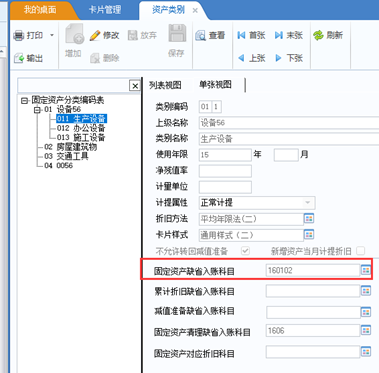This screenshot has width=379, height=373.
Task: Click the 放弃 discard button
Action: pos(142,35)
